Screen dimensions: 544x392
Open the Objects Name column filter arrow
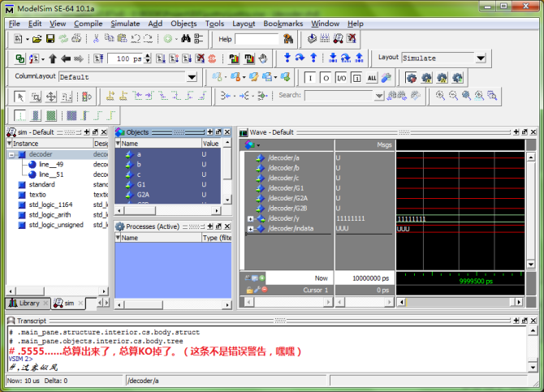118,144
